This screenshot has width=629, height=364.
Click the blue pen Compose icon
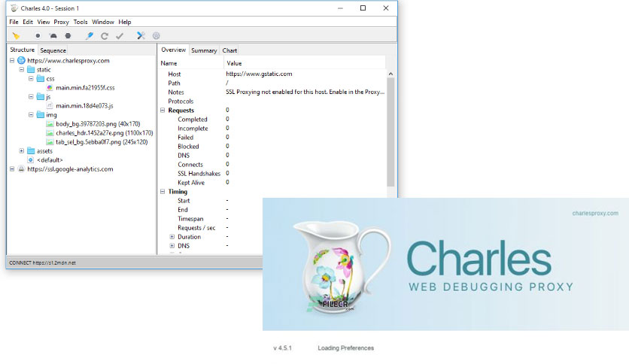90,35
